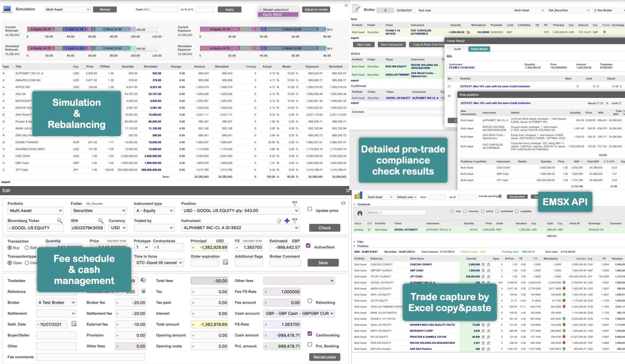This screenshot has width=625, height=364.
Task: Click first cart icon in ZAR XAU Position row
Action: pos(483,349)
